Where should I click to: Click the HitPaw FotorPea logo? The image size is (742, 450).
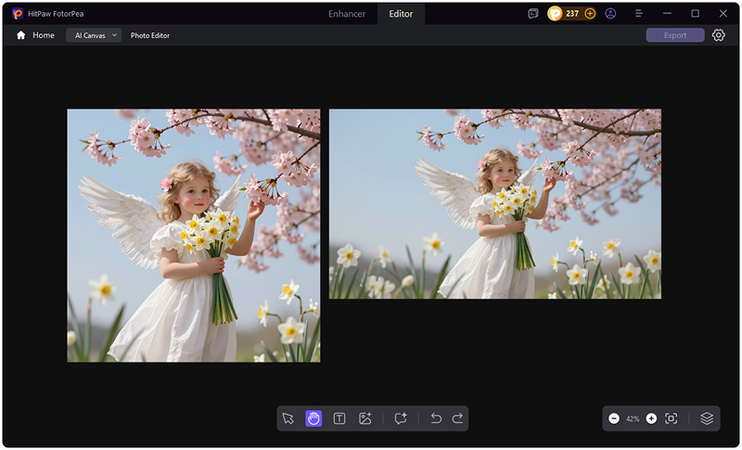click(x=18, y=14)
